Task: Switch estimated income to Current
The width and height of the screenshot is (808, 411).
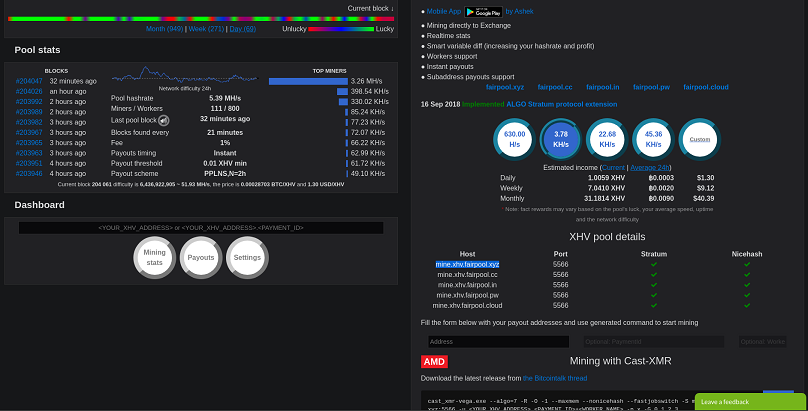Action: click(x=613, y=167)
